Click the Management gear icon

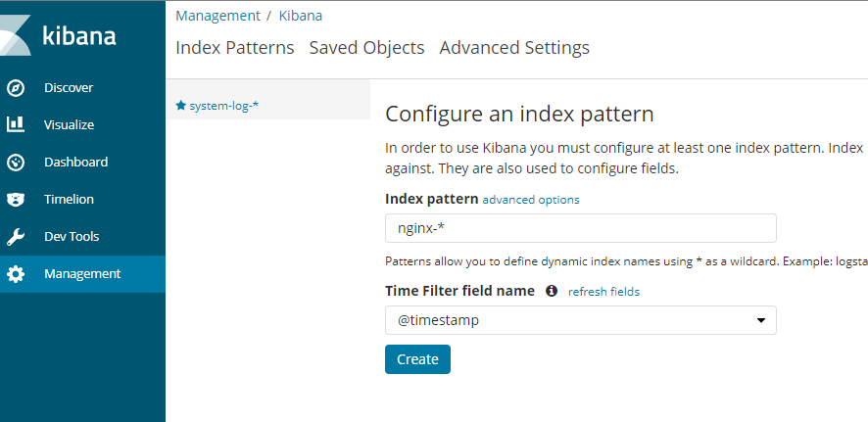pos(16,274)
